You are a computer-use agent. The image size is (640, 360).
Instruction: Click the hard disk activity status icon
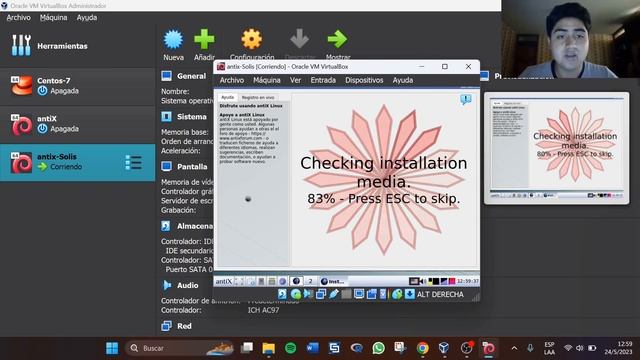[282, 294]
